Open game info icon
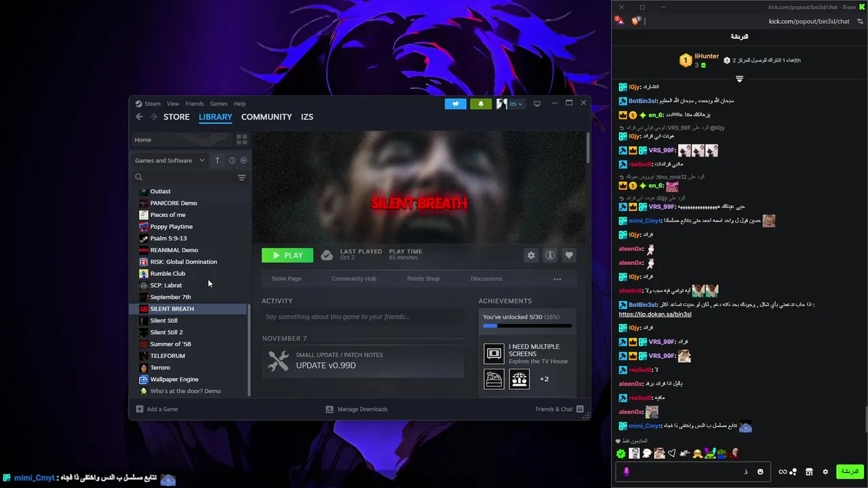 tap(550, 256)
